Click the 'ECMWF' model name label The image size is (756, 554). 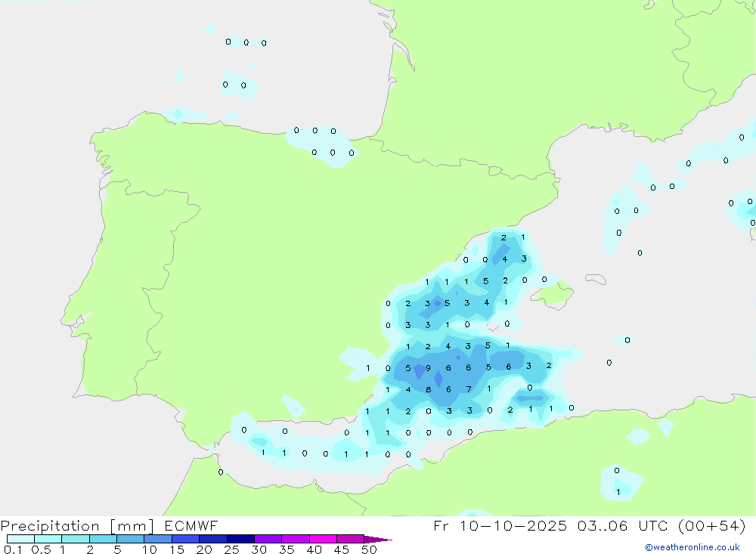(191, 525)
